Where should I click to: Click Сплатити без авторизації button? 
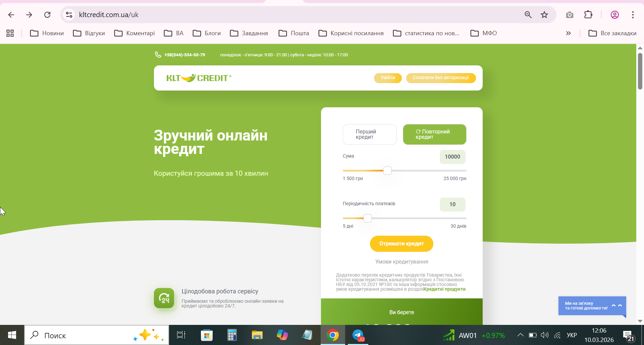click(441, 78)
